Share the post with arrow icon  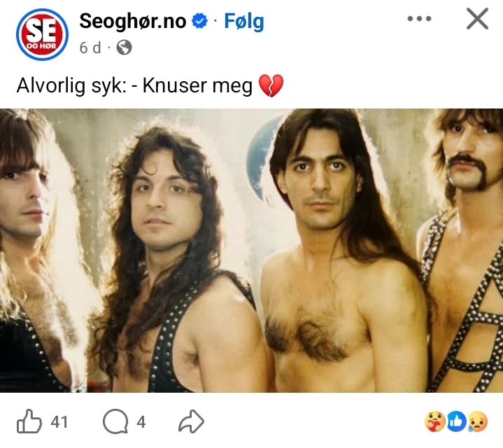(x=191, y=421)
